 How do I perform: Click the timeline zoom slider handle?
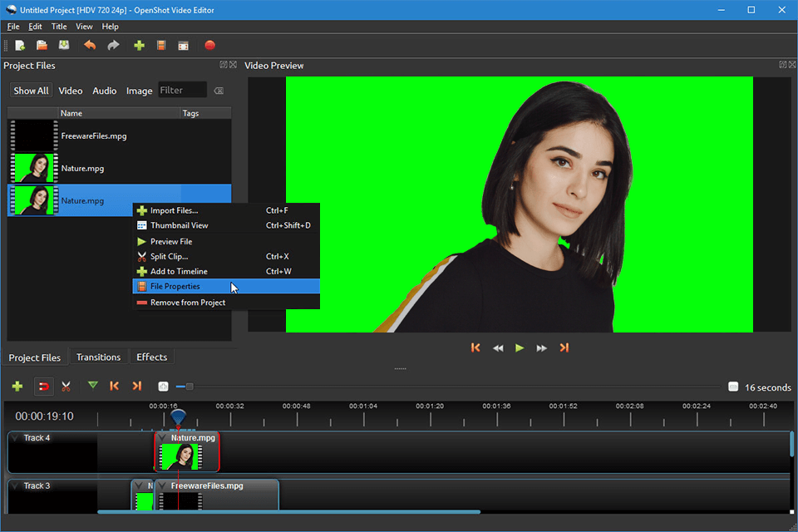click(x=190, y=387)
